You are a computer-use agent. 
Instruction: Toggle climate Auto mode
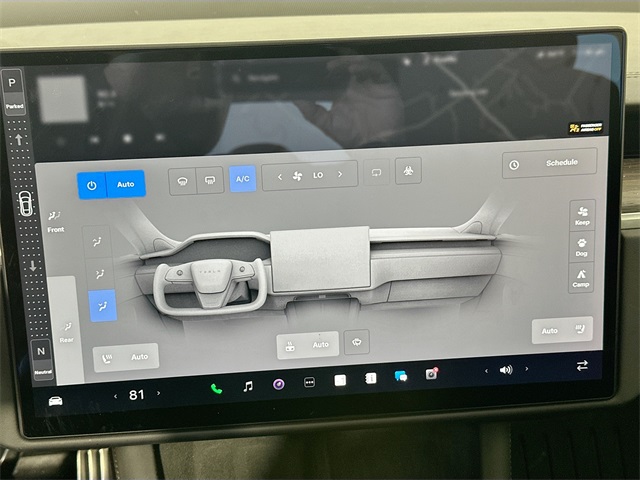point(126,185)
